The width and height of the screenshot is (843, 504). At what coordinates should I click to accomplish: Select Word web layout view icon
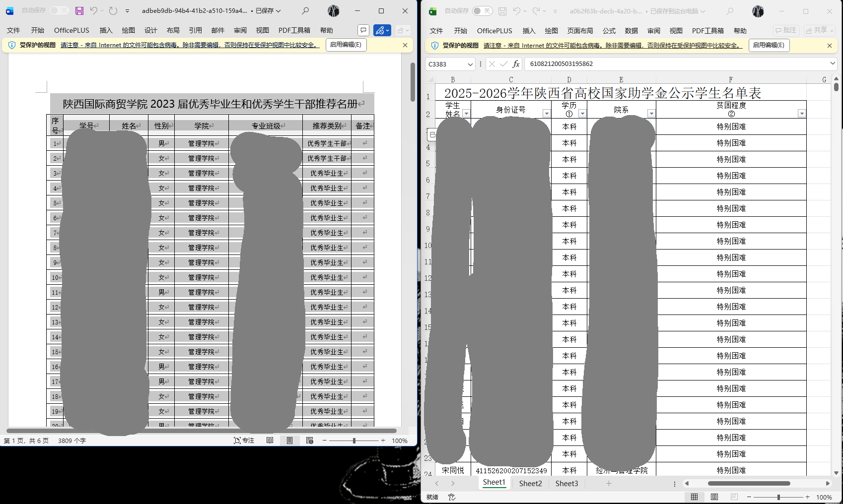[x=309, y=441]
